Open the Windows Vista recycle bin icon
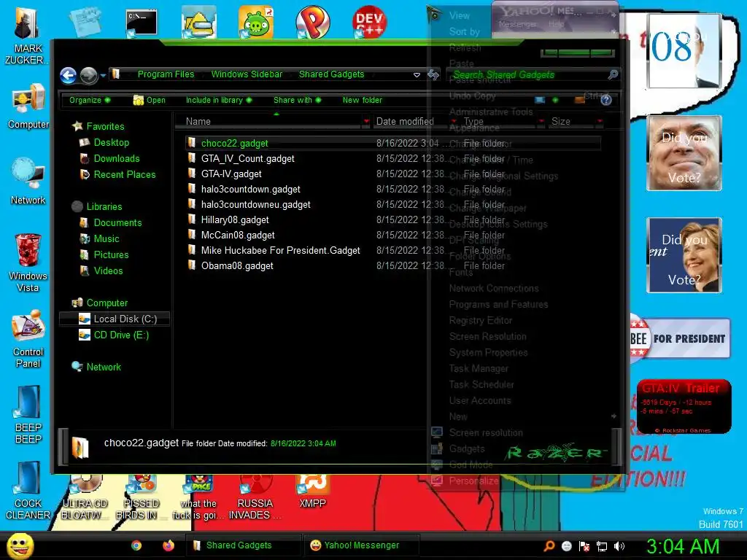The width and height of the screenshot is (747, 560). tap(28, 262)
